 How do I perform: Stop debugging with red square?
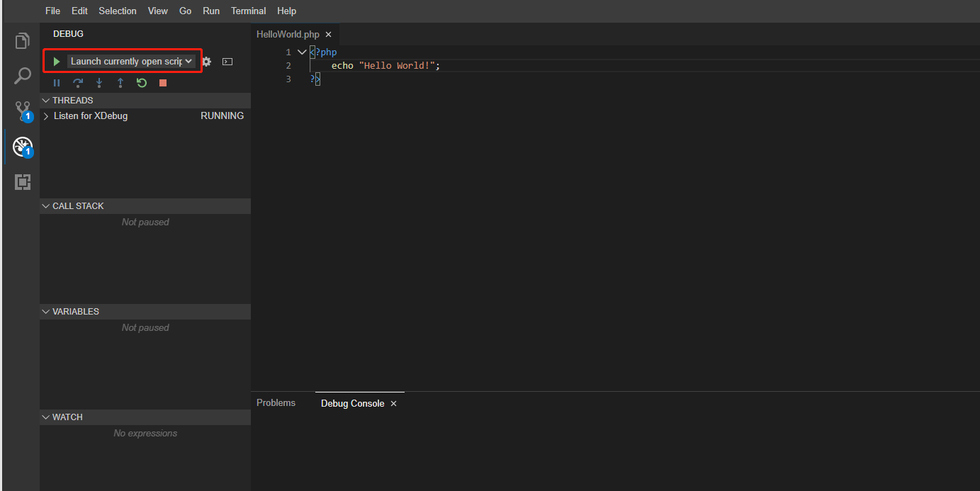(x=163, y=83)
